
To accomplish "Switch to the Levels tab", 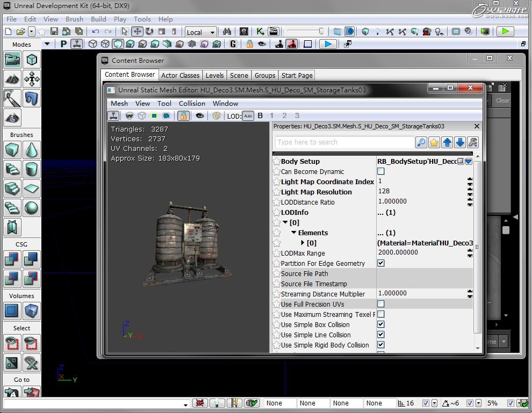I will [x=215, y=75].
